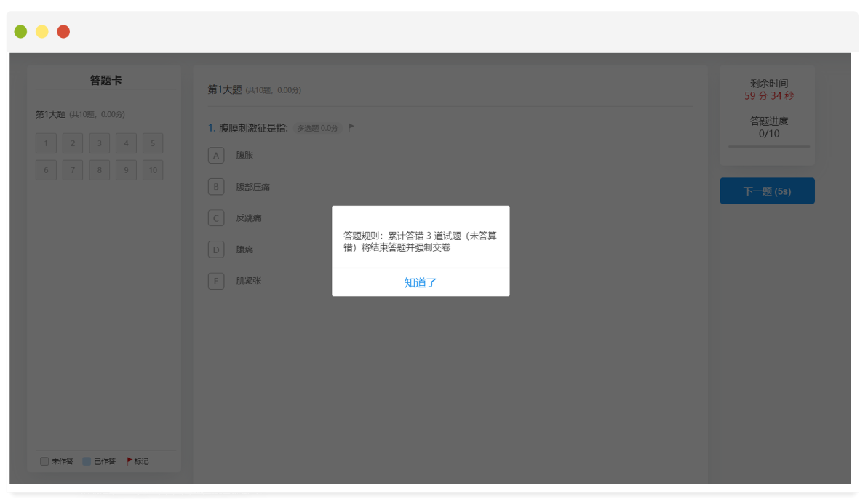Select option D 腹痛
868x499 pixels.
click(216, 249)
